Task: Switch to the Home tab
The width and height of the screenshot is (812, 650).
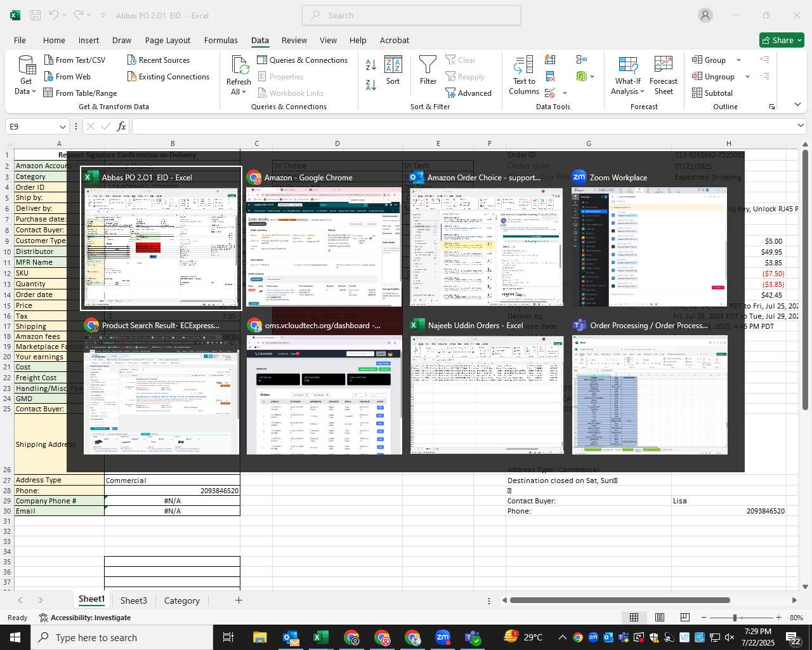Action: tap(54, 40)
